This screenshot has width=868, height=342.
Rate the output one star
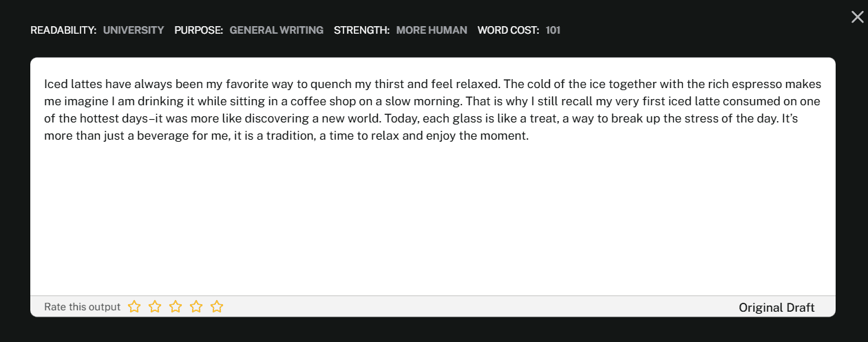tap(134, 307)
